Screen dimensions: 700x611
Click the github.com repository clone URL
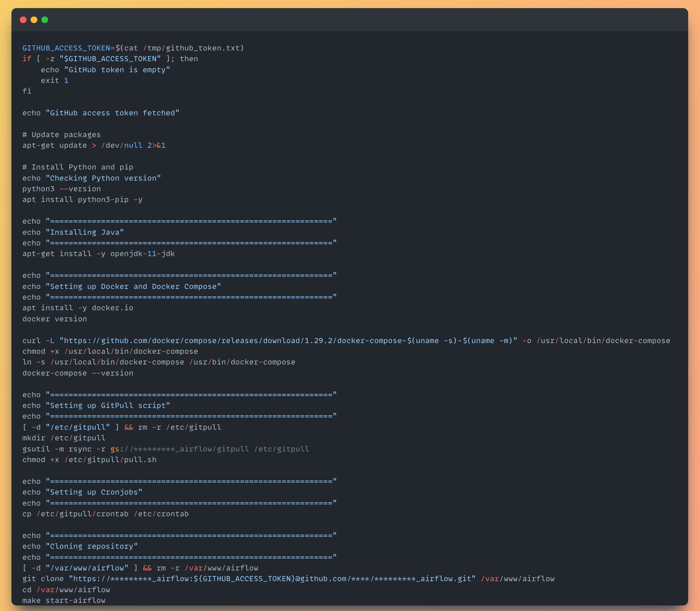point(273,579)
